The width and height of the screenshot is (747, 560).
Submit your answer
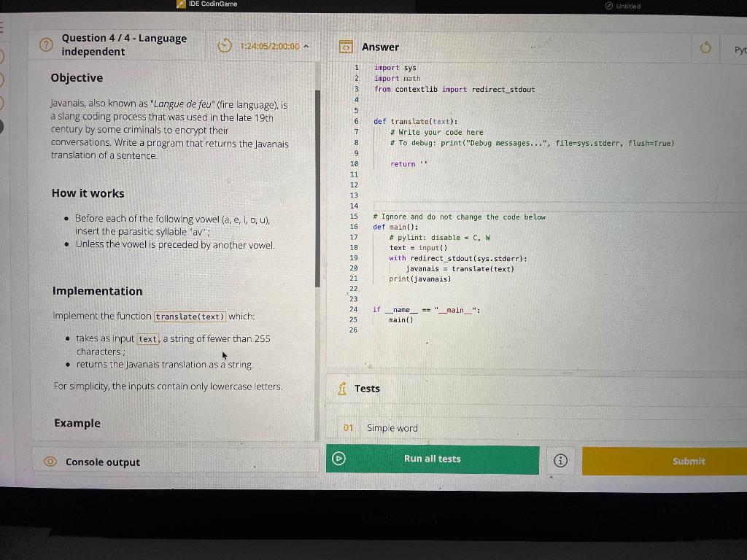(x=688, y=461)
